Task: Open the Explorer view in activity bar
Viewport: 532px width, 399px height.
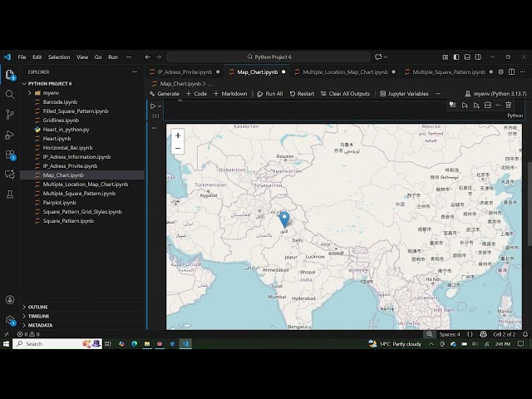Action: 10,75
